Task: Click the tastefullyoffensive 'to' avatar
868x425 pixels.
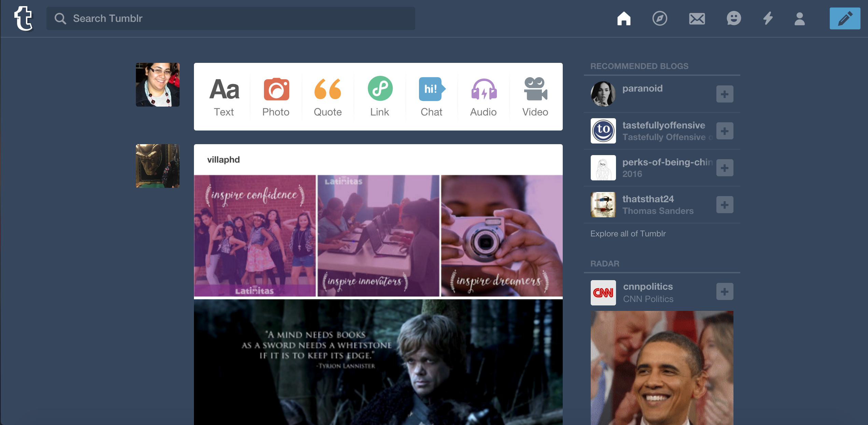Action: click(603, 131)
